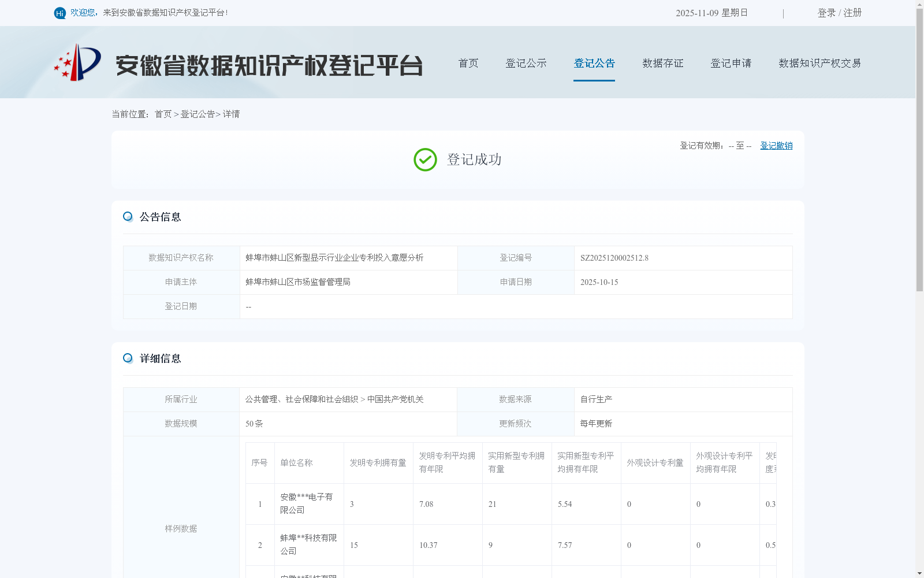Click the scrollbar up arrow
Viewport: 924px width, 578px height.
click(919, 4)
